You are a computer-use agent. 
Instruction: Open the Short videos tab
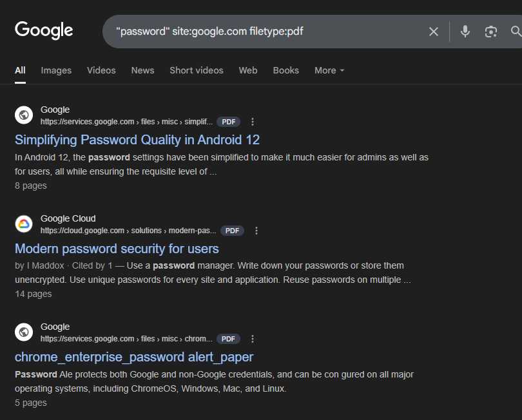point(197,71)
